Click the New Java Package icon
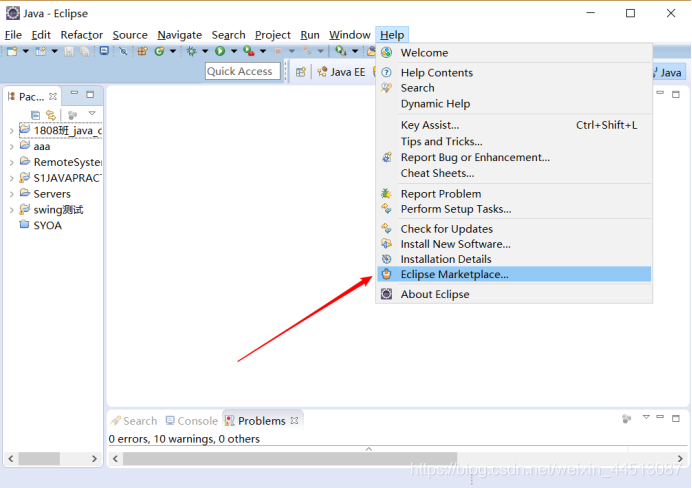692x488 pixels. [x=142, y=51]
